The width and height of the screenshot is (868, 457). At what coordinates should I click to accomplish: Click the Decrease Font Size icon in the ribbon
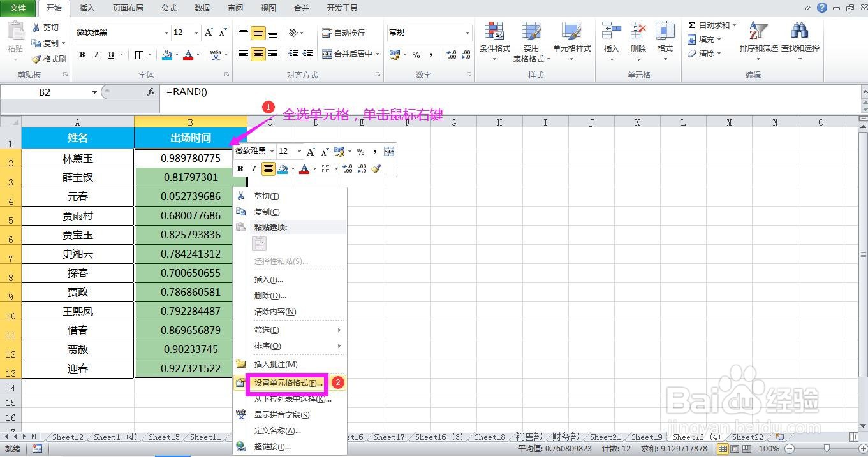click(x=223, y=33)
